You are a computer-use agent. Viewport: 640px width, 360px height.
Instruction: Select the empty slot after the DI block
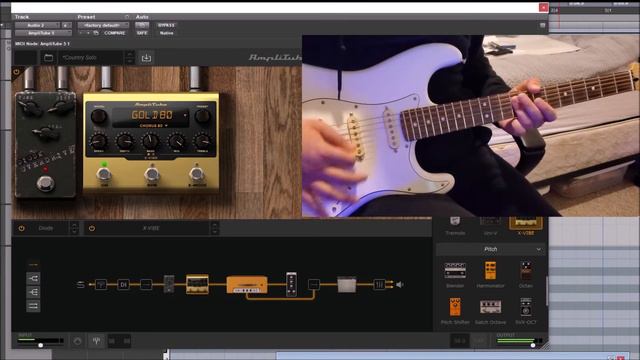pos(146,284)
